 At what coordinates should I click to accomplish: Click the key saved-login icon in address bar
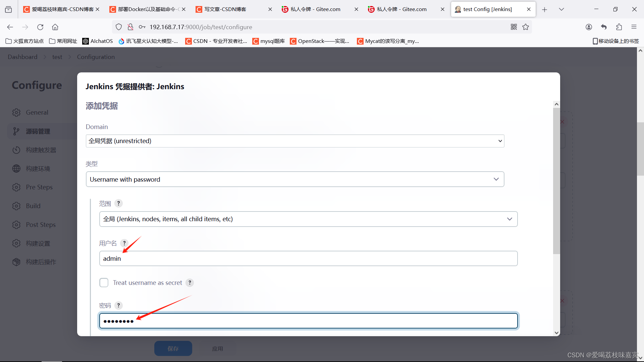[x=142, y=27]
